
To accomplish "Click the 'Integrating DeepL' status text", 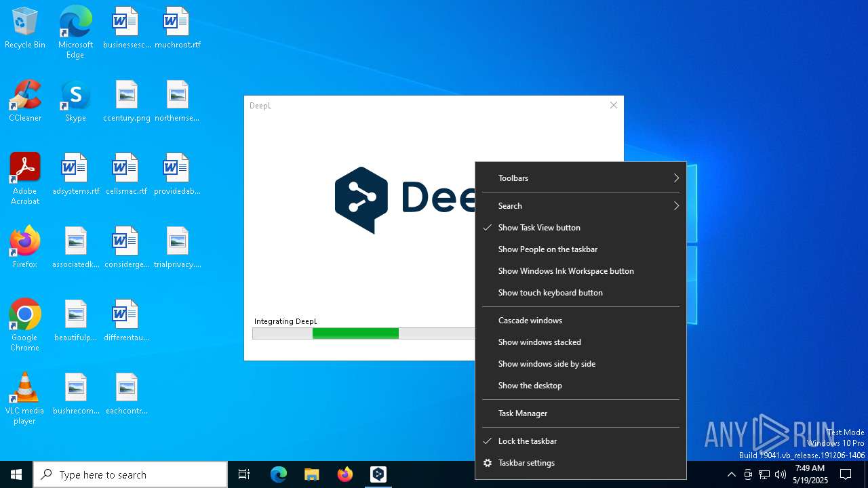I will [285, 321].
